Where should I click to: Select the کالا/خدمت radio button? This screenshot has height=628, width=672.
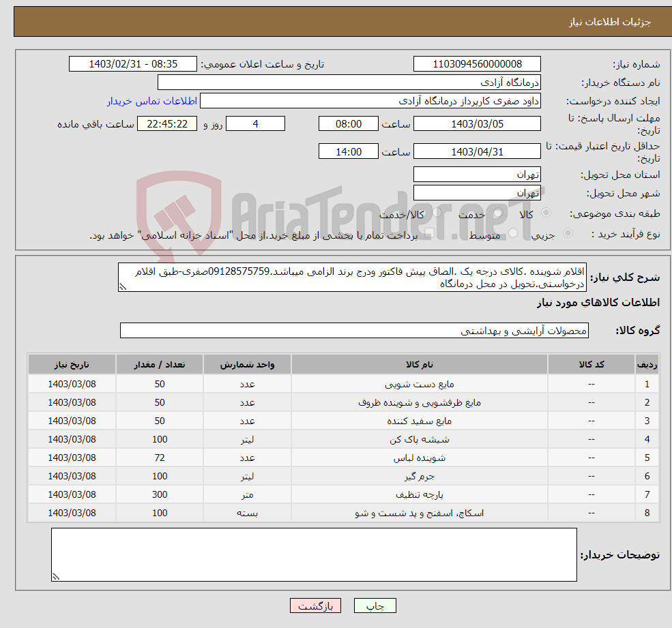click(437, 213)
